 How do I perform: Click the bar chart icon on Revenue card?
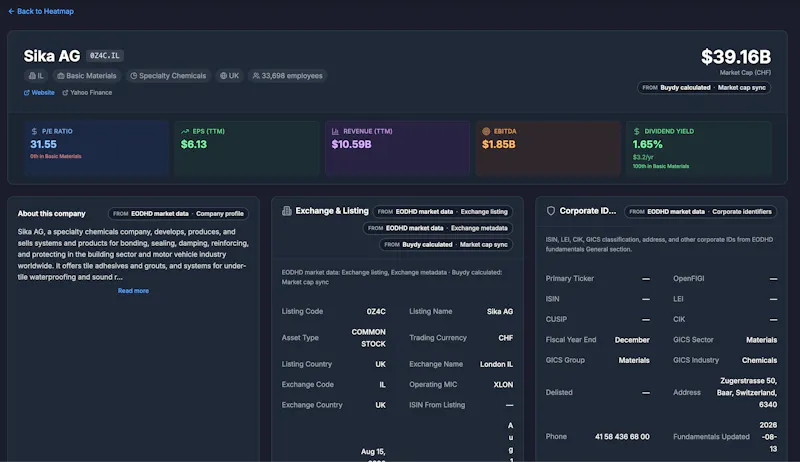(x=335, y=131)
